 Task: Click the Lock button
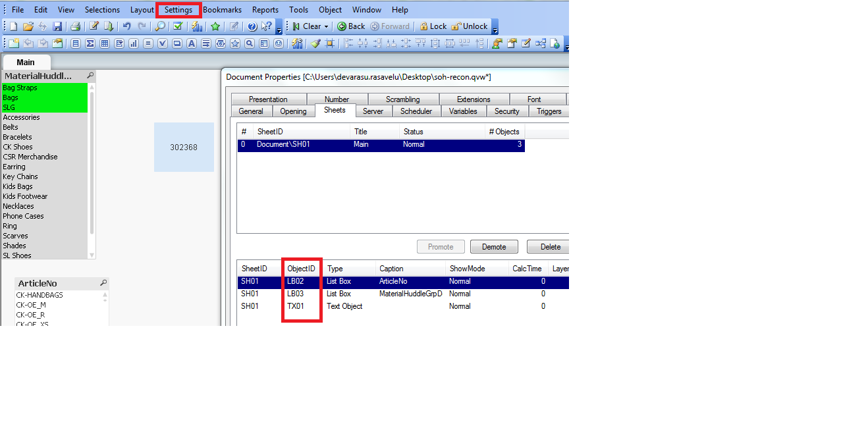click(433, 26)
